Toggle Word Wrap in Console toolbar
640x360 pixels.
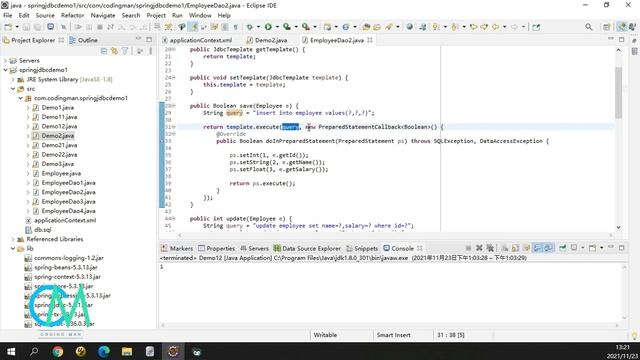527,248
